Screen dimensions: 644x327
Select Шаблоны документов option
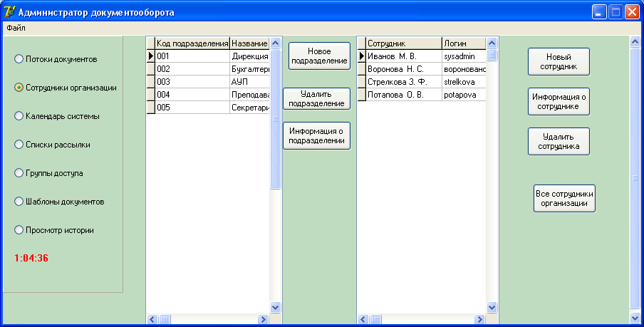59,202
